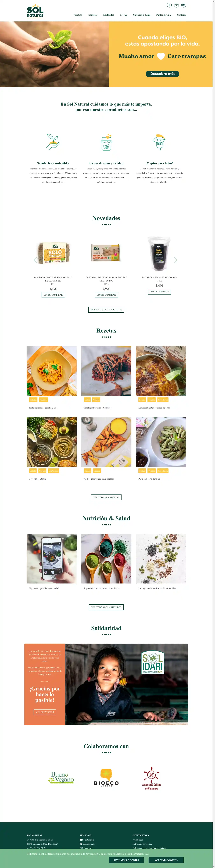Open the Facebook icon in the header
The image size is (215, 868).
169,5
